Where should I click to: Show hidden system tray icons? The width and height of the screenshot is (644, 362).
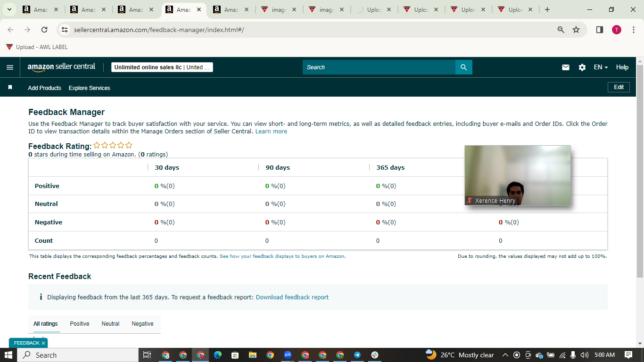coord(505,355)
